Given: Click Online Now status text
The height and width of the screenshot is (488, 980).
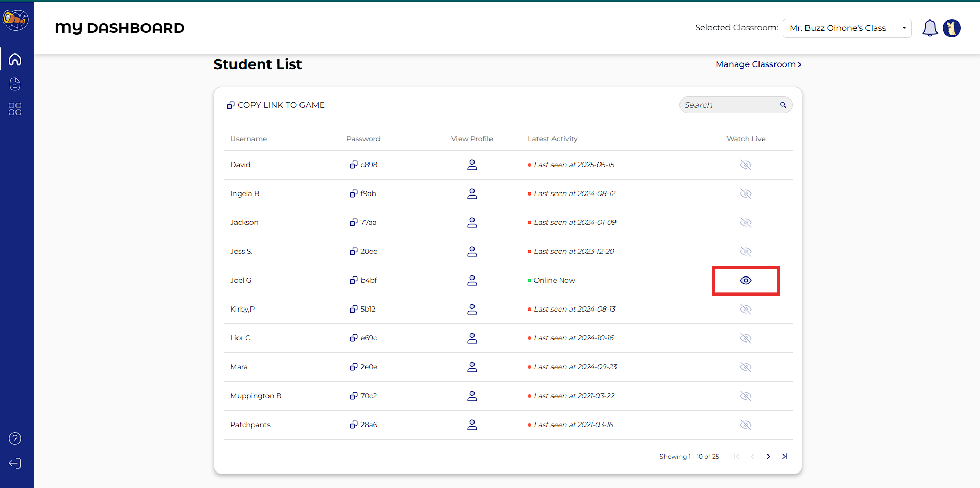Looking at the screenshot, I should pos(554,280).
